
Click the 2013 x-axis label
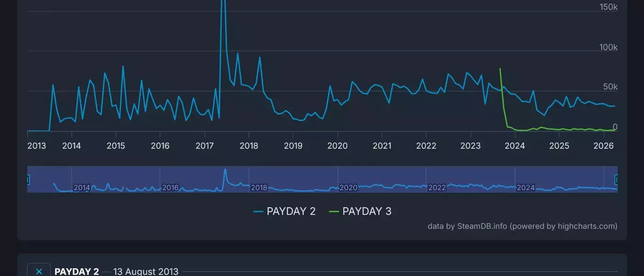pos(37,146)
